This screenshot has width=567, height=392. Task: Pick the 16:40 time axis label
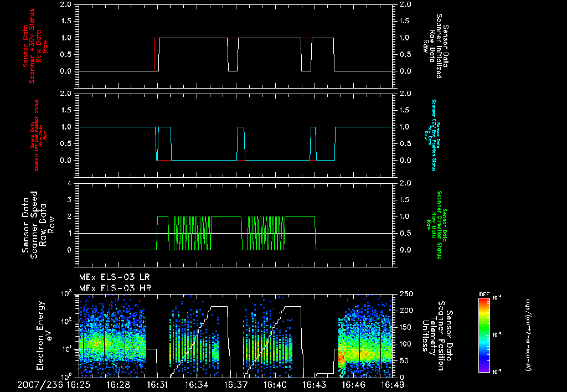click(x=275, y=385)
